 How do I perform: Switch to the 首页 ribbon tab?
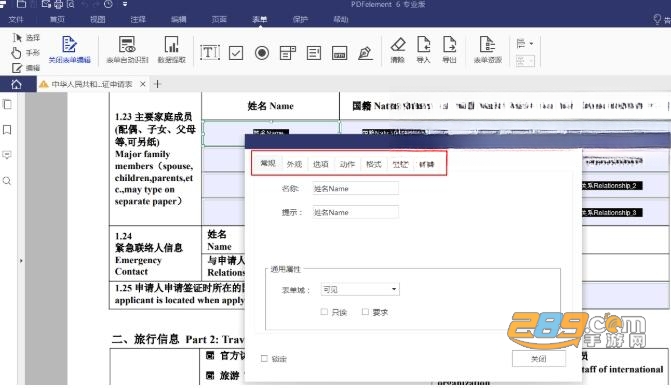57,20
